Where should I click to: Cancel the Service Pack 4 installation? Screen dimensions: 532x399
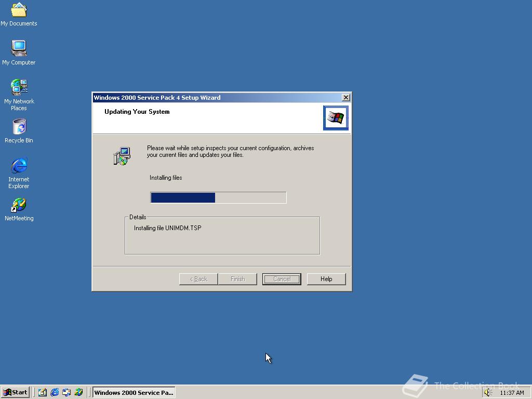tap(282, 279)
